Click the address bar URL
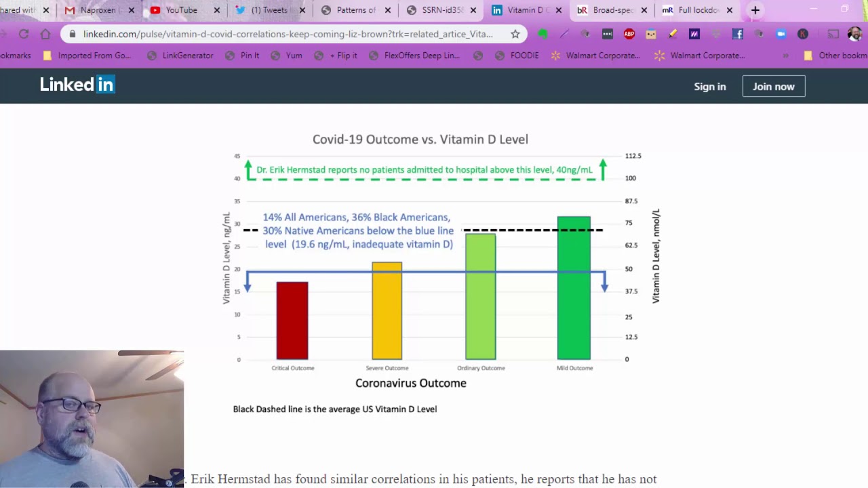Screen dimensions: 868x488 click(x=288, y=34)
